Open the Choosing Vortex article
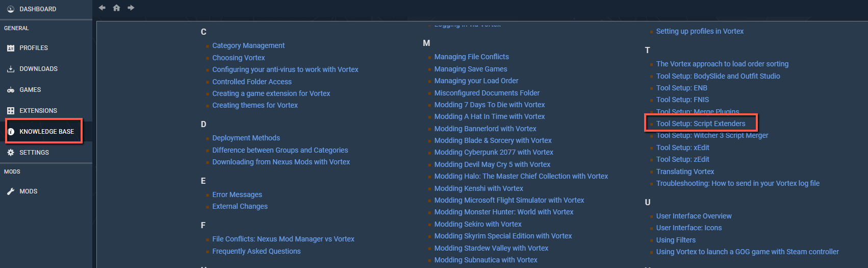Viewport: 868px width, 268px height. click(239, 58)
